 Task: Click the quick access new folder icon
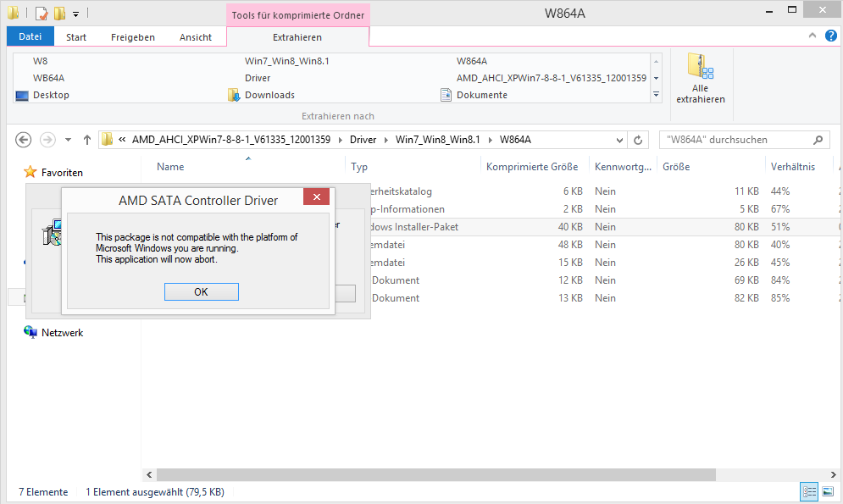point(59,14)
